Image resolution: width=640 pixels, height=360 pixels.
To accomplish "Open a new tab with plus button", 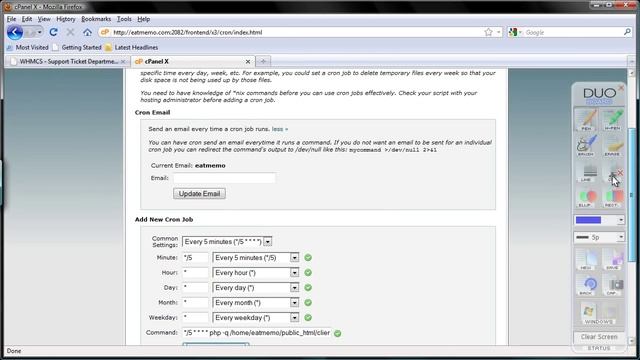I will coord(263,61).
